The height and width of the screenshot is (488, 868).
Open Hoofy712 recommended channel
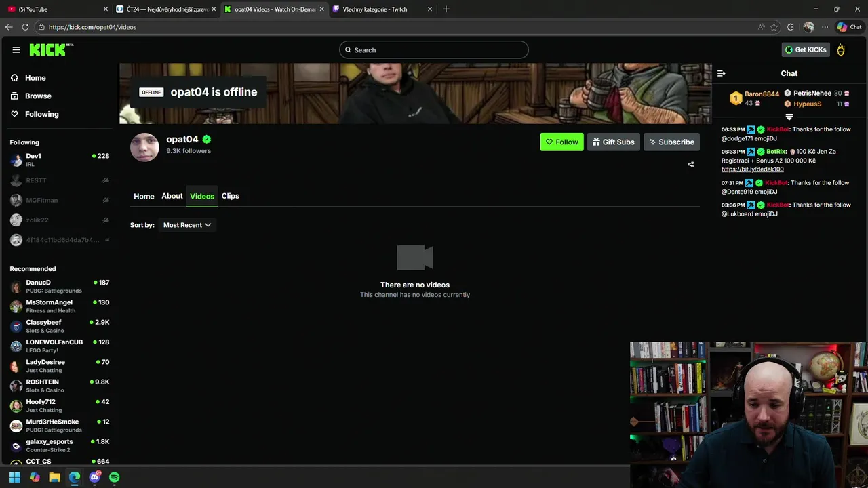point(60,405)
